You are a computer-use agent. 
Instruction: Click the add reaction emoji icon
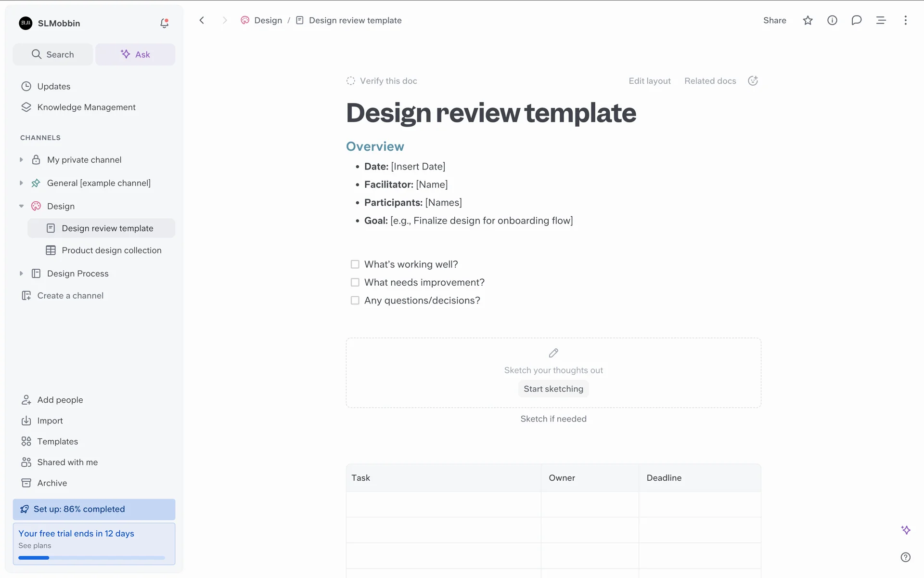pyautogui.click(x=753, y=81)
